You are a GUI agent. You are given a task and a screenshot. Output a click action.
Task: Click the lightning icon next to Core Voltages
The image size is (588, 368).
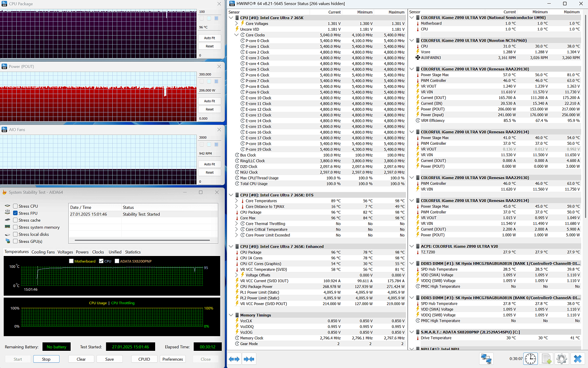click(243, 23)
